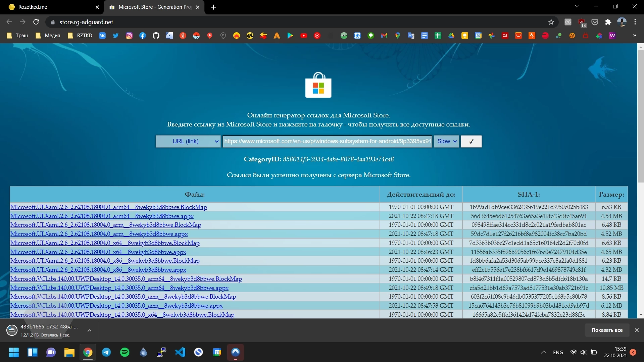Open the Last.fm bookmark icon
This screenshot has width=644, height=362.
(x=505, y=36)
